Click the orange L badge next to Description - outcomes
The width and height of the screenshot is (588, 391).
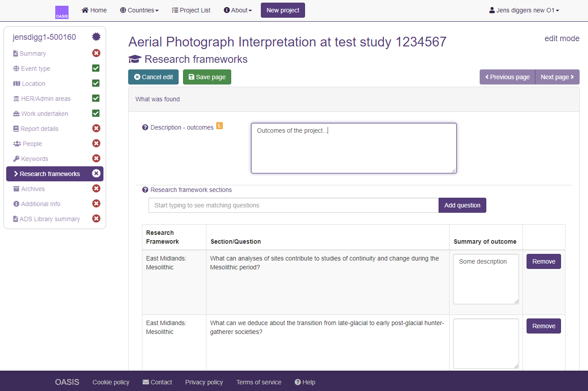pyautogui.click(x=219, y=126)
